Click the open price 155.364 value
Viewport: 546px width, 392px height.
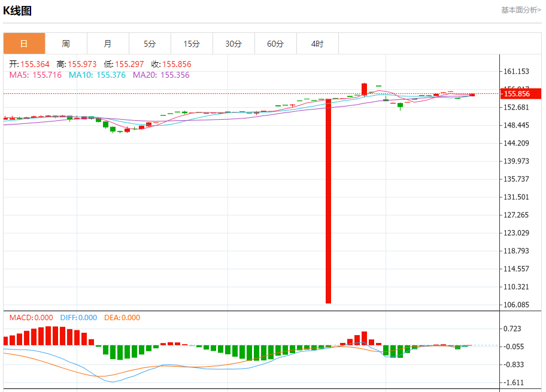point(35,64)
